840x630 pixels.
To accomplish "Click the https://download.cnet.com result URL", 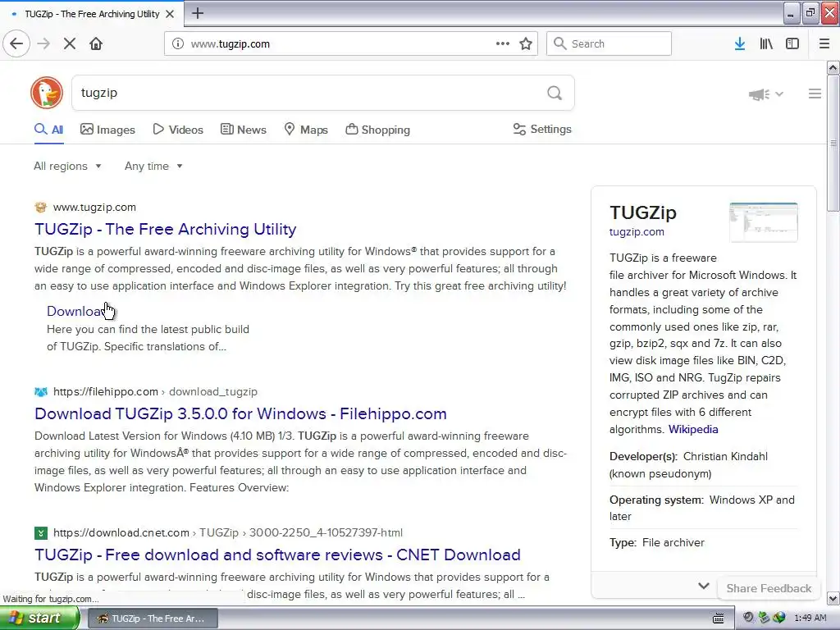I will coord(121,533).
